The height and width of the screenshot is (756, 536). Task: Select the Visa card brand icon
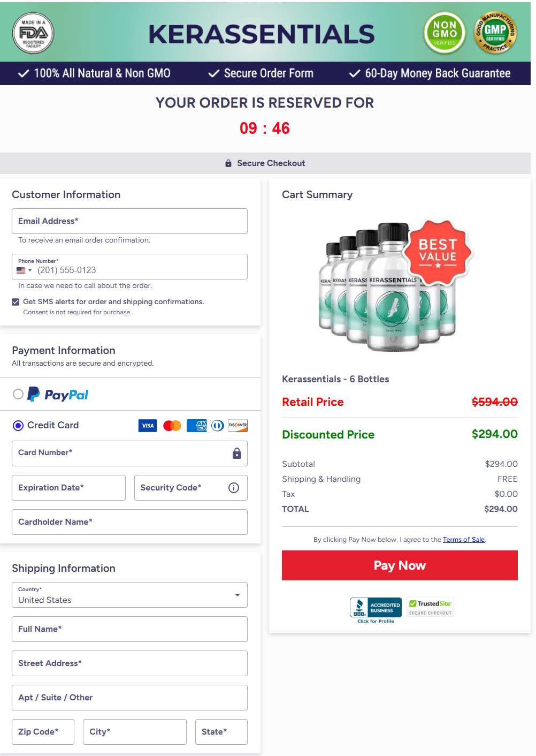pos(148,426)
